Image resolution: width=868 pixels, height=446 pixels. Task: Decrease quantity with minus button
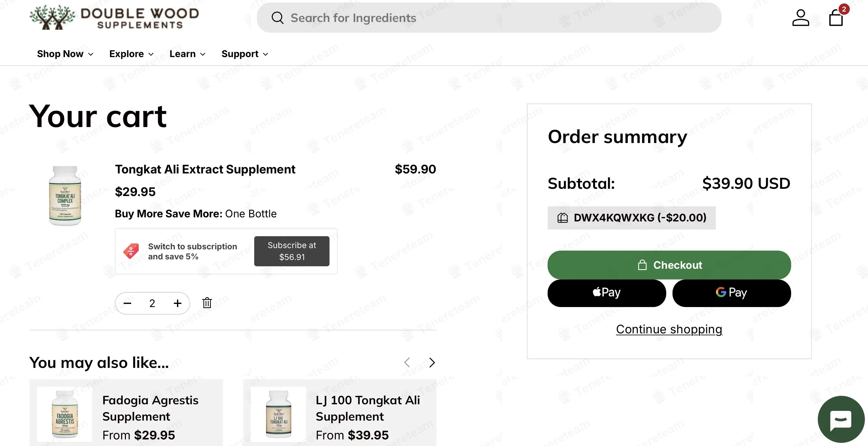click(127, 303)
